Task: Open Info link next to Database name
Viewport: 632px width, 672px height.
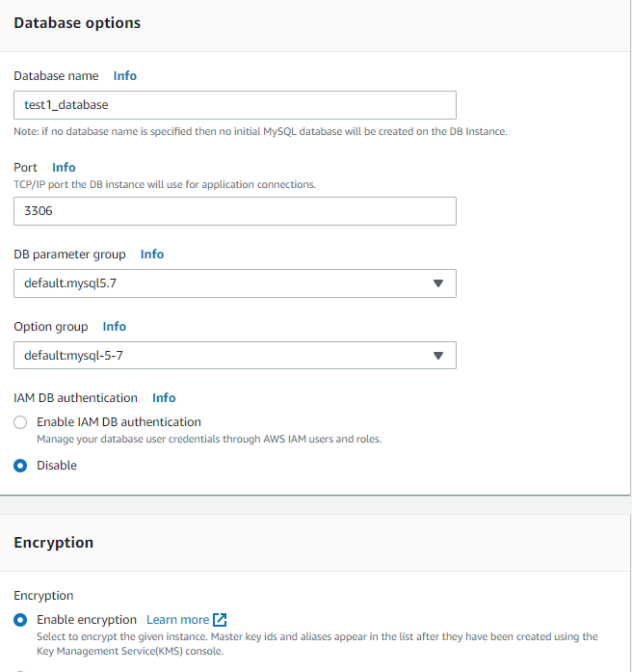Action: click(x=125, y=76)
